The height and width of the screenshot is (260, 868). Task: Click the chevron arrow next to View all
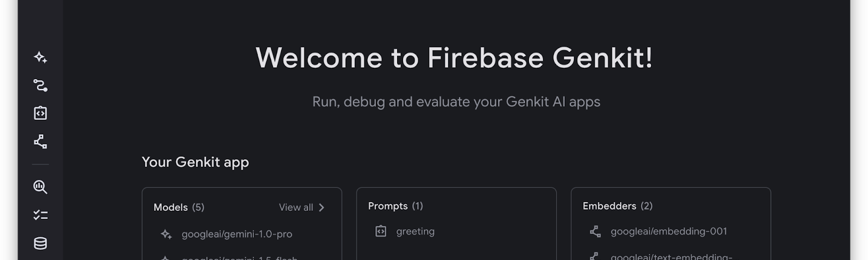coord(322,207)
